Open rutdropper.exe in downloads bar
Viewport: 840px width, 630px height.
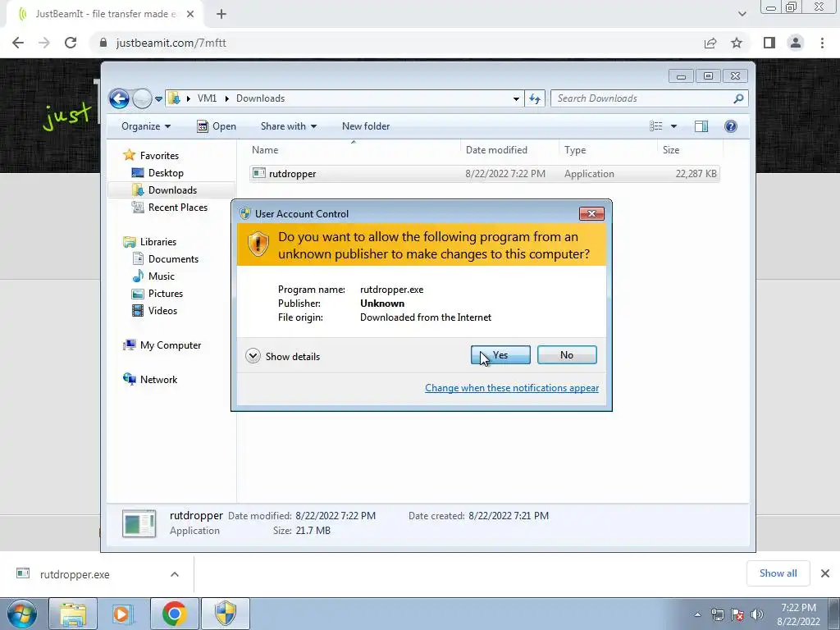point(75,574)
